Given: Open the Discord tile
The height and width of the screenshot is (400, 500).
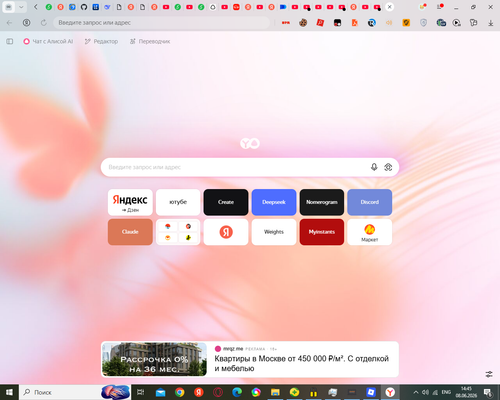Looking at the screenshot, I should point(370,202).
